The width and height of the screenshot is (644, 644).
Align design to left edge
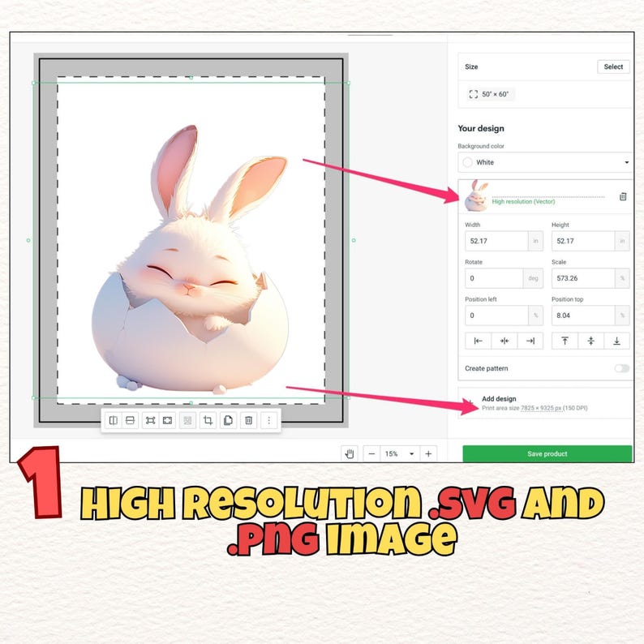[478, 341]
